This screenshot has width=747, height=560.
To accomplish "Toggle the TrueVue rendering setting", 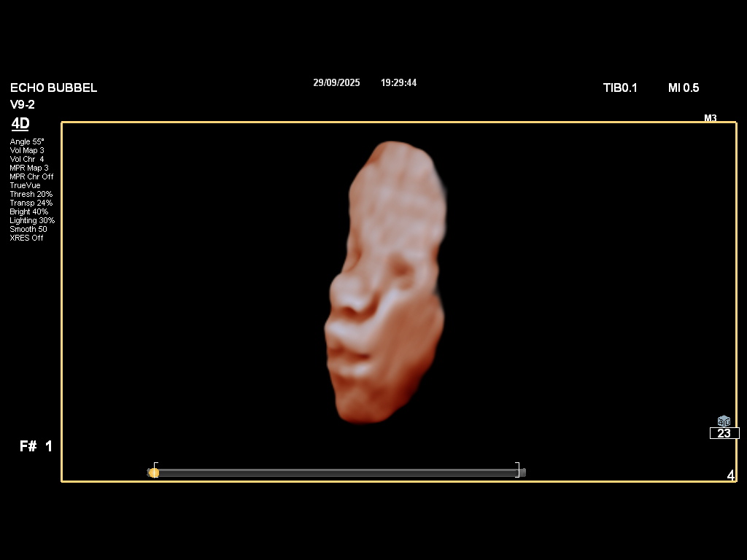I will point(25,185).
